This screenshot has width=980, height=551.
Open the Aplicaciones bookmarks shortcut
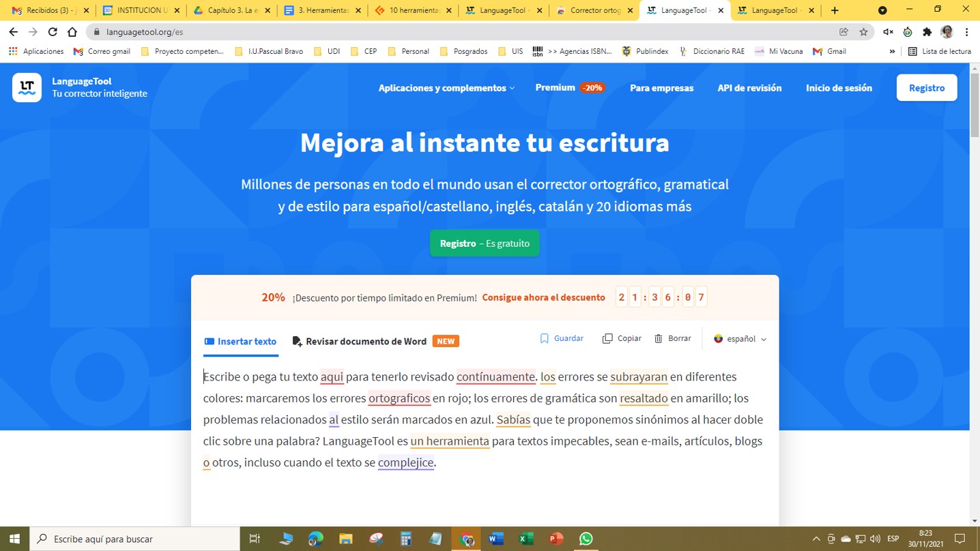pos(36,51)
